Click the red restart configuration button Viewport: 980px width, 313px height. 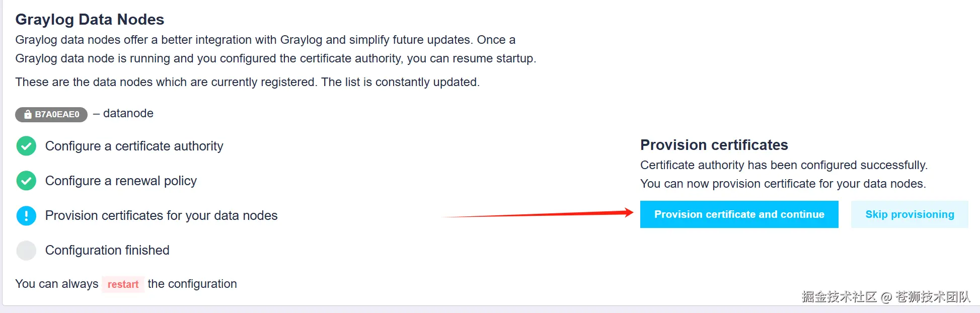123,284
